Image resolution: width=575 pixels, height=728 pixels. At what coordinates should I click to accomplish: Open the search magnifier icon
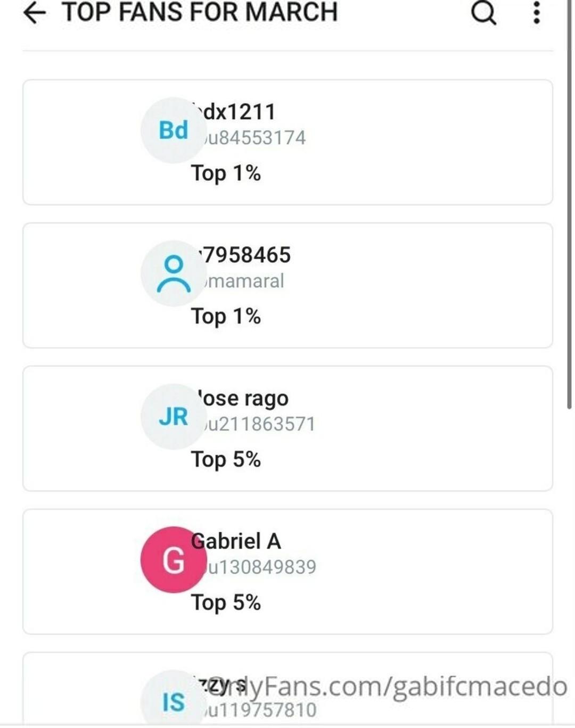(483, 13)
